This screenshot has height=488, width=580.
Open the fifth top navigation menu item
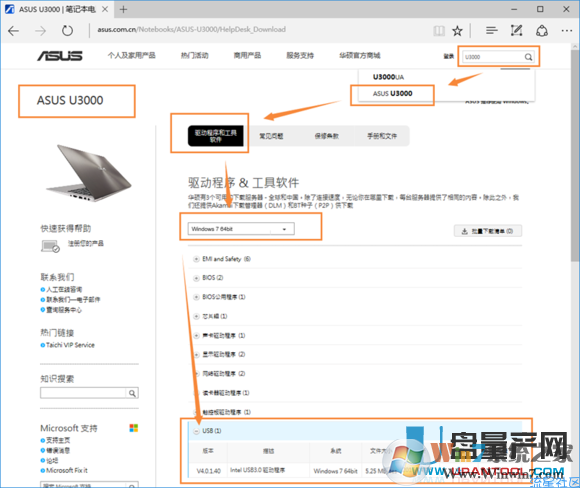coord(360,55)
